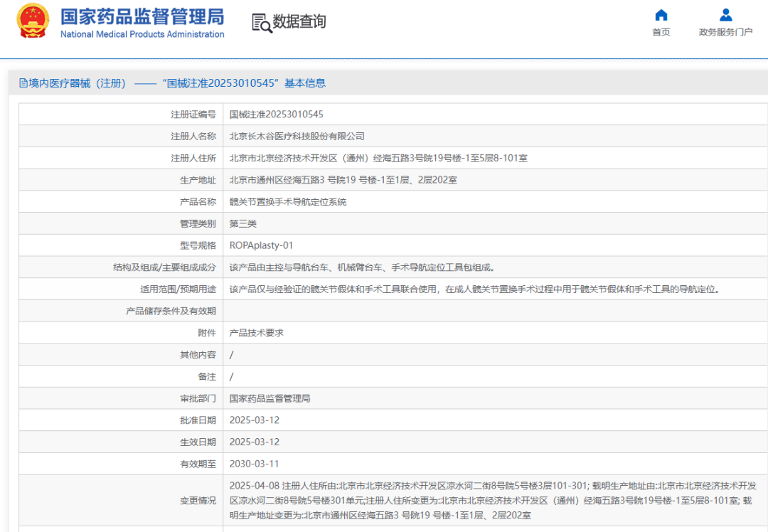Click the 首页 text label
The width and height of the screenshot is (768, 532).
(x=661, y=32)
